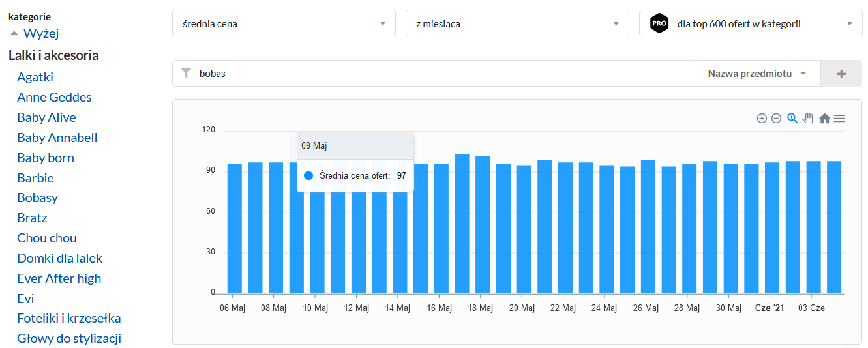Add filter with the plus button
Viewport: 868px width, 348px height.
(841, 74)
